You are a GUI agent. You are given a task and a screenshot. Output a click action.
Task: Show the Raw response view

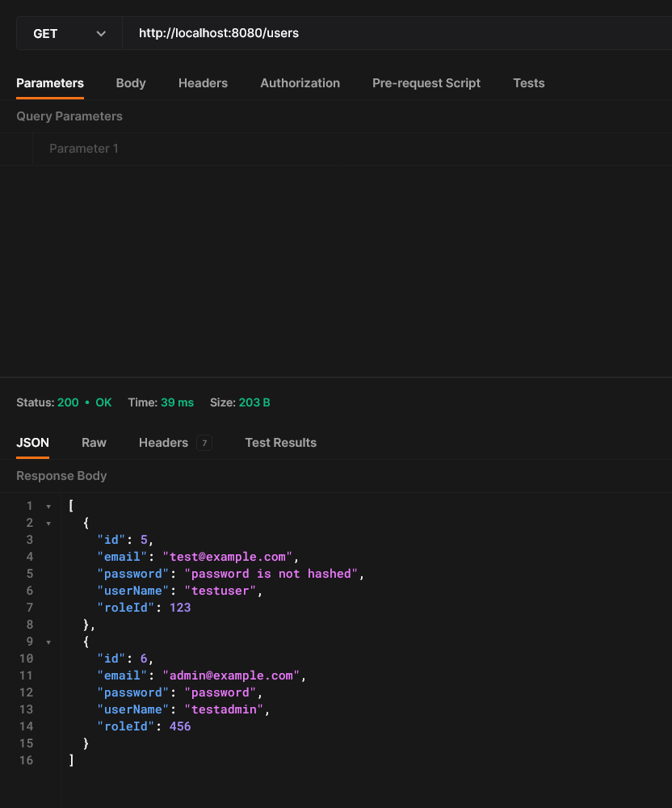click(x=94, y=443)
